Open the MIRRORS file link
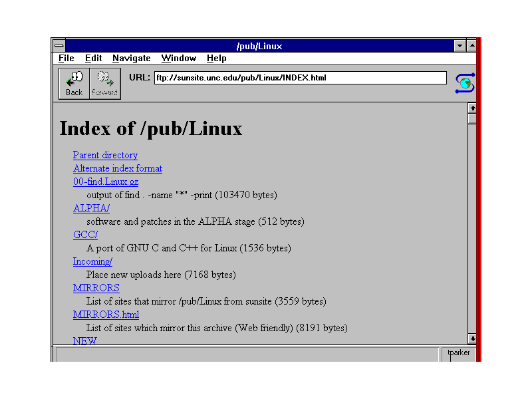532x399 pixels. click(96, 288)
